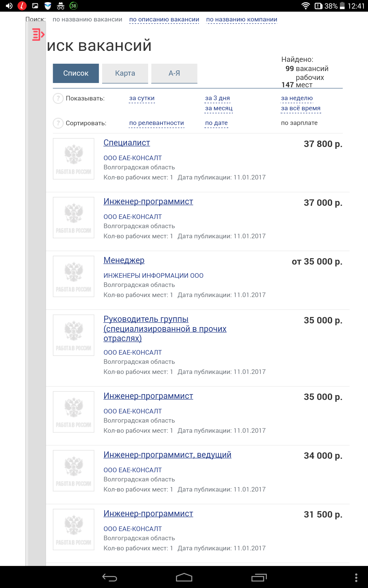The width and height of the screenshot is (368, 588).
Task: Search by по описанию вакансии
Action: click(164, 20)
